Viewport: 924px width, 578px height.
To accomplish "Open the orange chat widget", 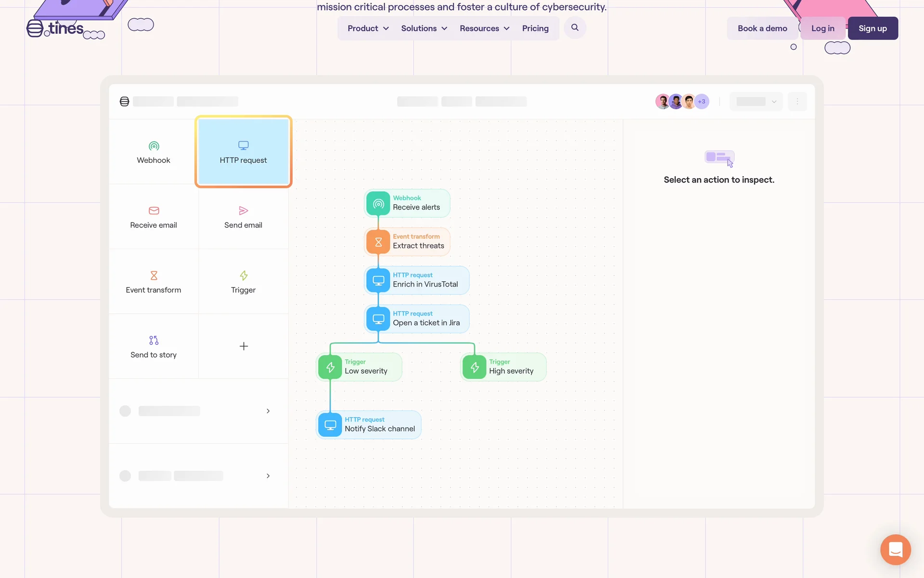I will click(x=895, y=550).
